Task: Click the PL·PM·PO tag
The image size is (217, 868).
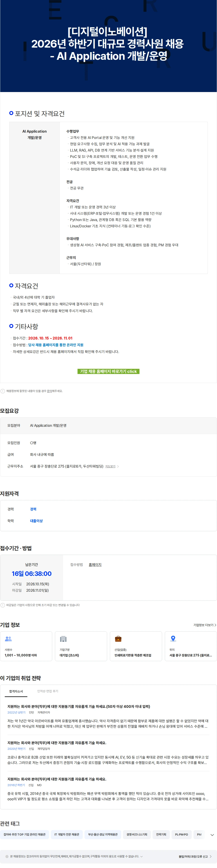Action: (182, 834)
